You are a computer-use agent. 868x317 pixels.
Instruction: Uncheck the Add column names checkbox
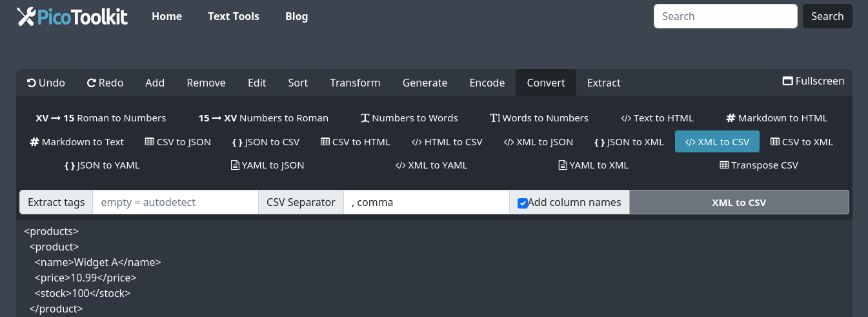[523, 203]
